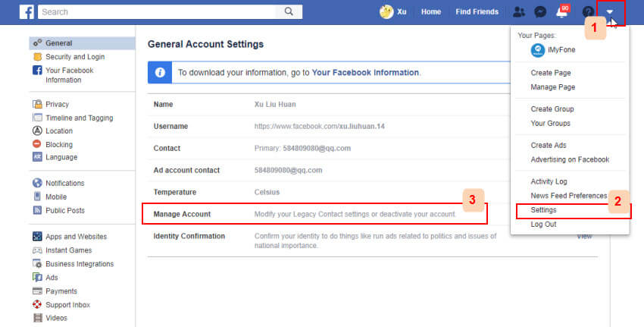
Task: Open the Quick Help question mark icon
Action: (x=588, y=12)
